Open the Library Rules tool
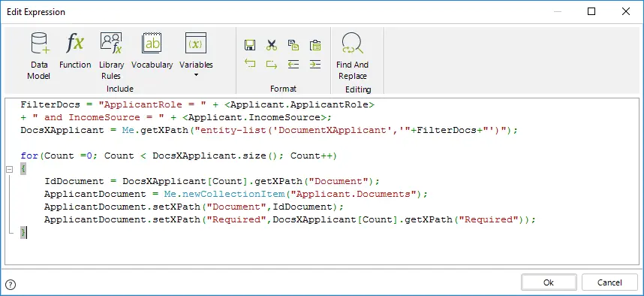 coord(111,56)
